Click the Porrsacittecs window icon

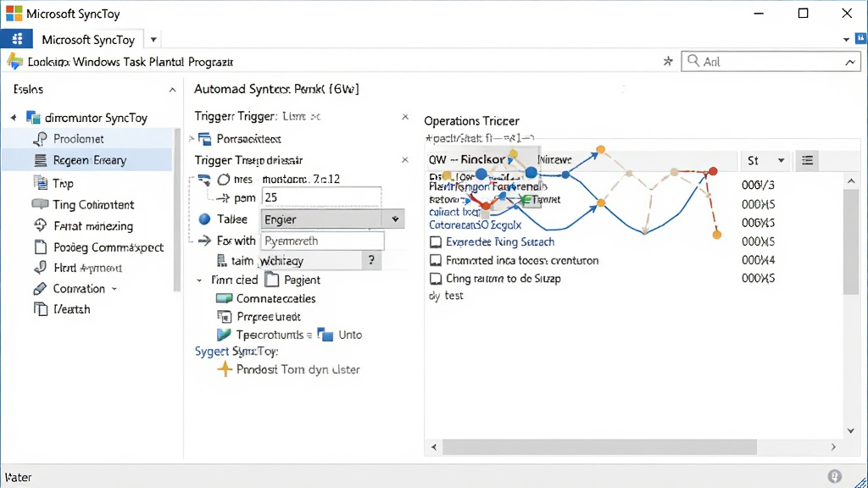[x=205, y=139]
